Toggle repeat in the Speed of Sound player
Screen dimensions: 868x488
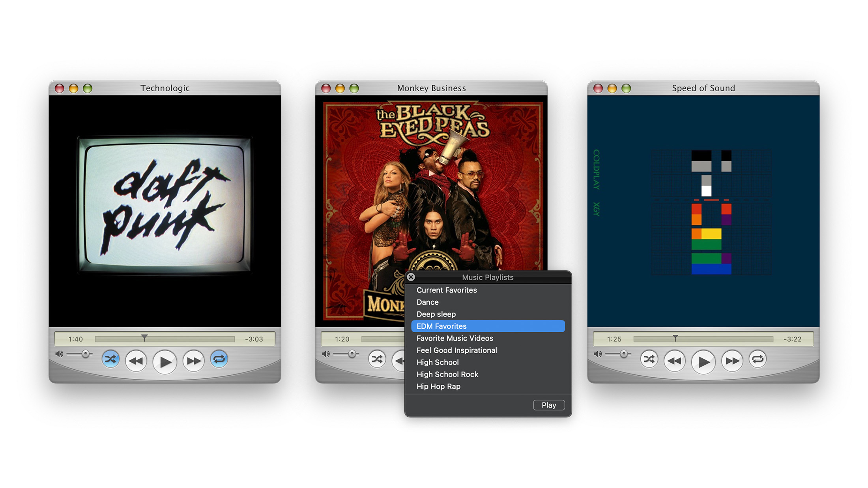coord(758,359)
